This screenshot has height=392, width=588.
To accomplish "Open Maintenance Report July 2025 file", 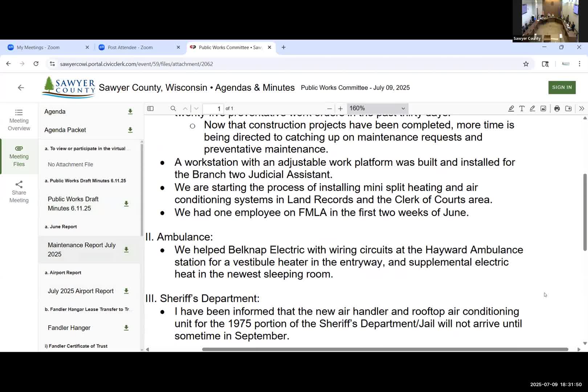I will tap(82, 250).
